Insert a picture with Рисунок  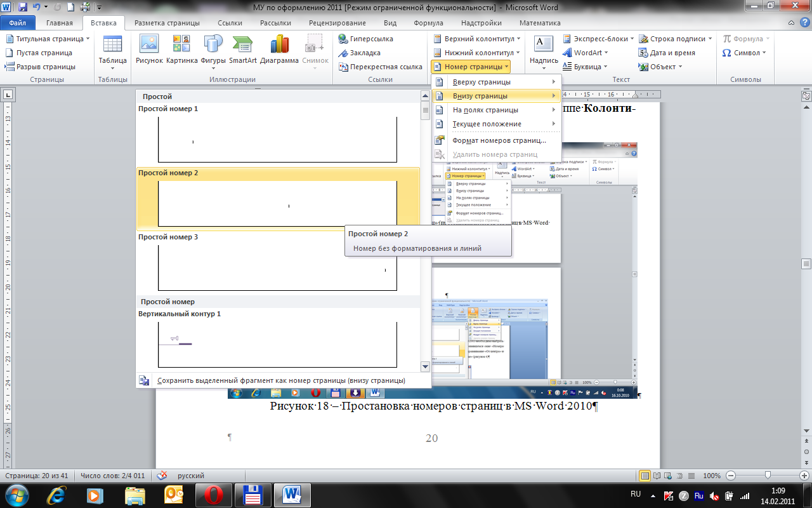click(x=149, y=51)
